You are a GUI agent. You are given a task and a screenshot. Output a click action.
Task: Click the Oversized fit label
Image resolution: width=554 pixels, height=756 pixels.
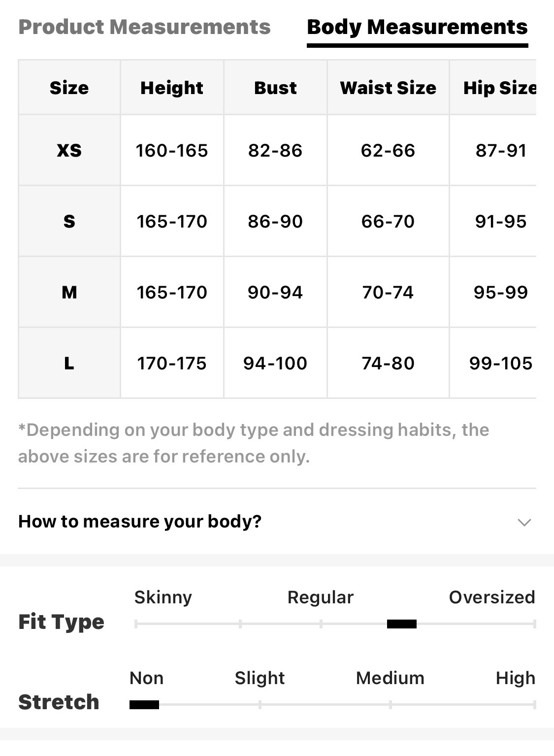491,597
